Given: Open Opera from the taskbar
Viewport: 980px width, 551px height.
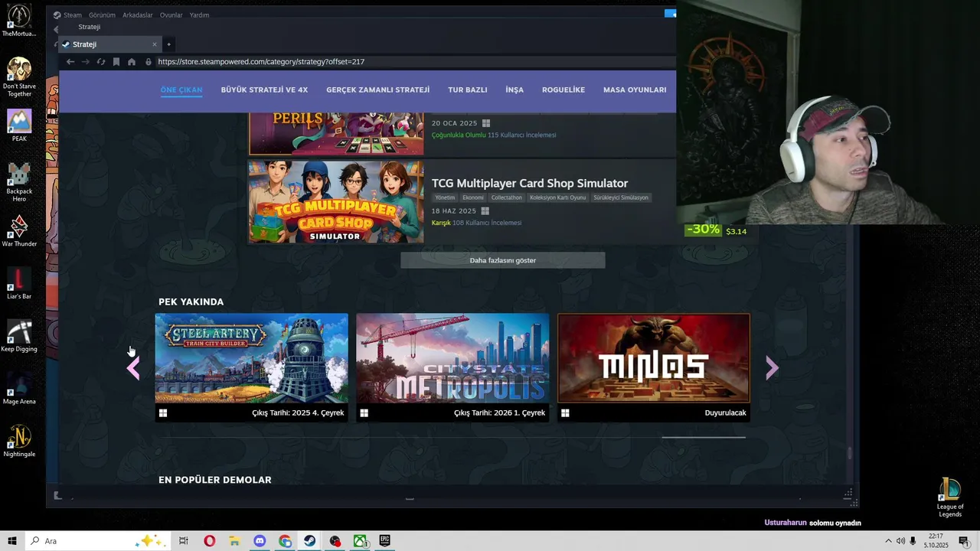Looking at the screenshot, I should (209, 541).
